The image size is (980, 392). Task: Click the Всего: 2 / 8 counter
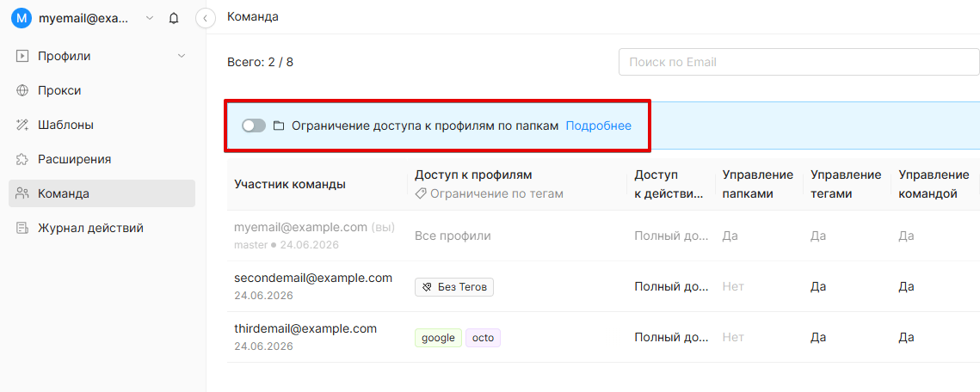click(261, 63)
